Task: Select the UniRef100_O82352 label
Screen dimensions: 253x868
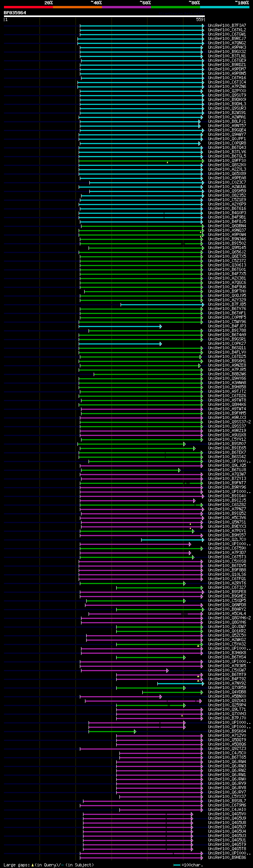Action: (x=227, y=195)
